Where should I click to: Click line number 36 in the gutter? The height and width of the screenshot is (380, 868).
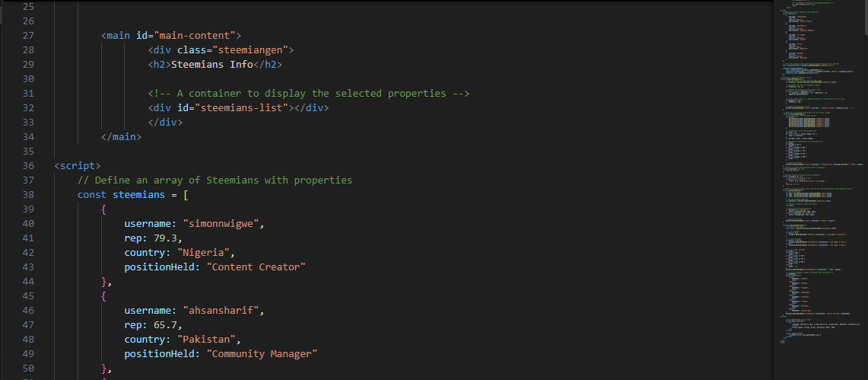click(x=28, y=165)
